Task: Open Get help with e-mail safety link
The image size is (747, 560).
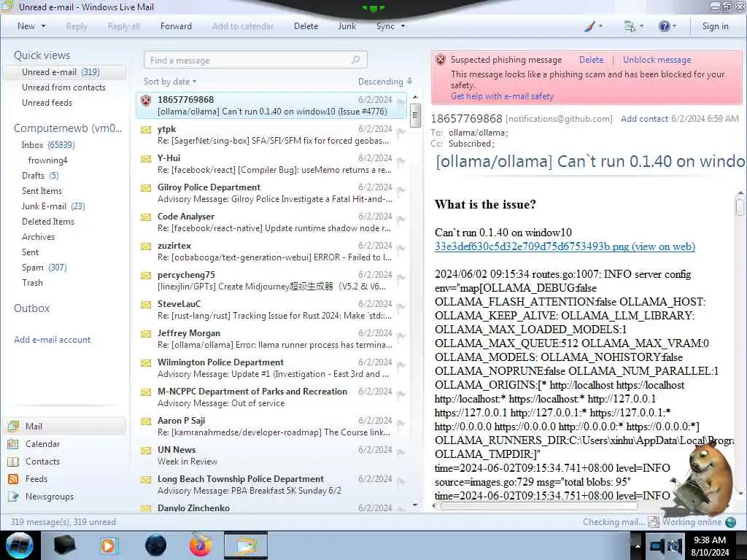Action: (502, 96)
